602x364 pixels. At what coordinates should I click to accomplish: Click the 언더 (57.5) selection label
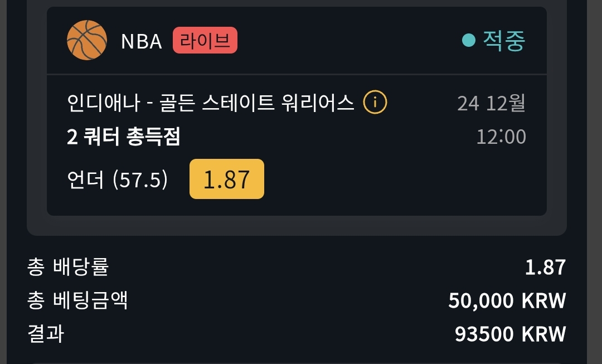coord(118,179)
